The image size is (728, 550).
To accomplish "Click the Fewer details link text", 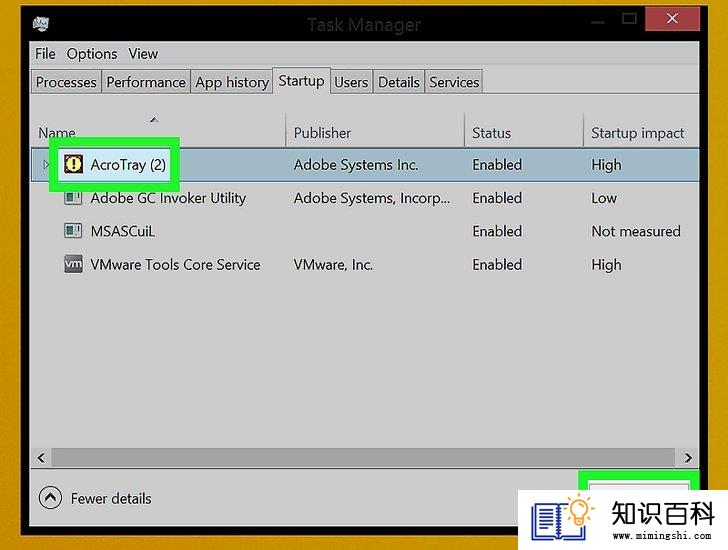I will [111, 498].
